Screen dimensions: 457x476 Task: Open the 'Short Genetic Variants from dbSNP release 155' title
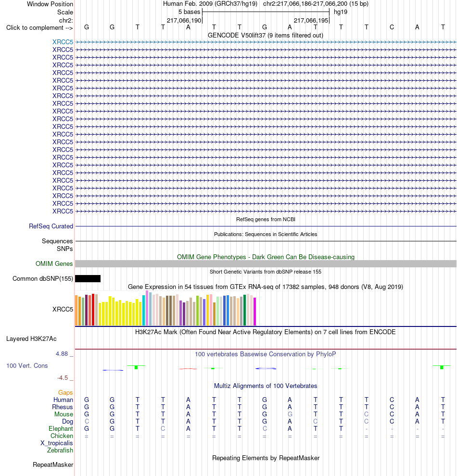click(x=266, y=272)
